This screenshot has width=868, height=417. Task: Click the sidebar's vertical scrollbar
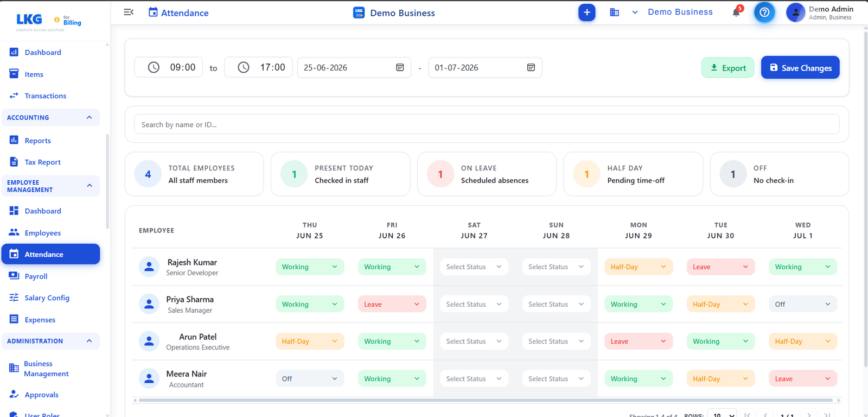[x=107, y=181]
